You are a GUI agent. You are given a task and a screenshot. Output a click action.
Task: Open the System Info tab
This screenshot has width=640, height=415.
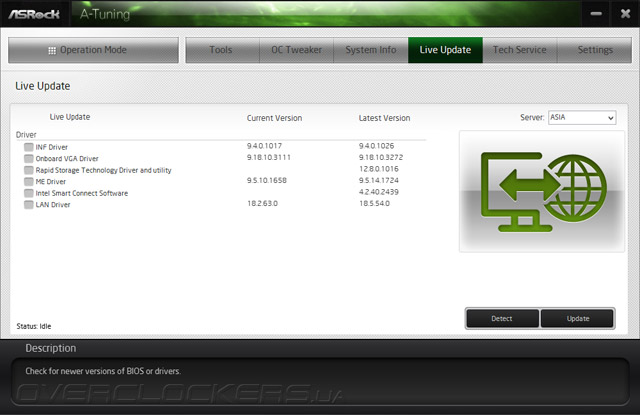click(x=371, y=50)
